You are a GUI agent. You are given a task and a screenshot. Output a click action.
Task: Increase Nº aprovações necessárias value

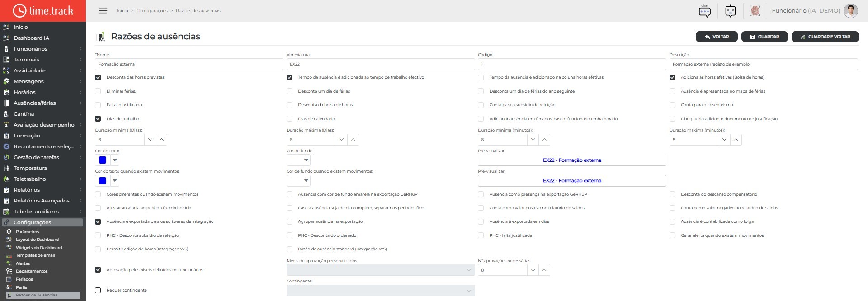click(x=544, y=270)
